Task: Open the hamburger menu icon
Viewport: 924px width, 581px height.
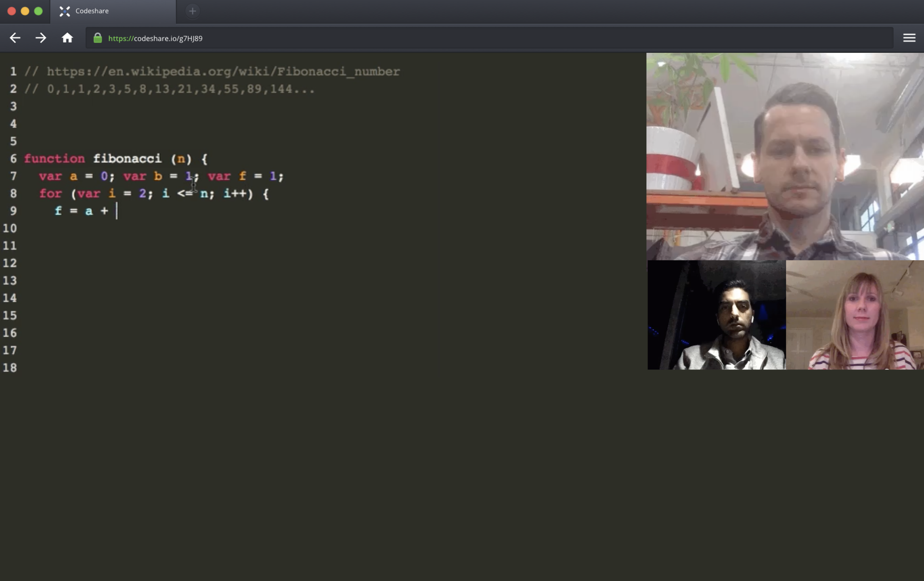Action: 909,38
